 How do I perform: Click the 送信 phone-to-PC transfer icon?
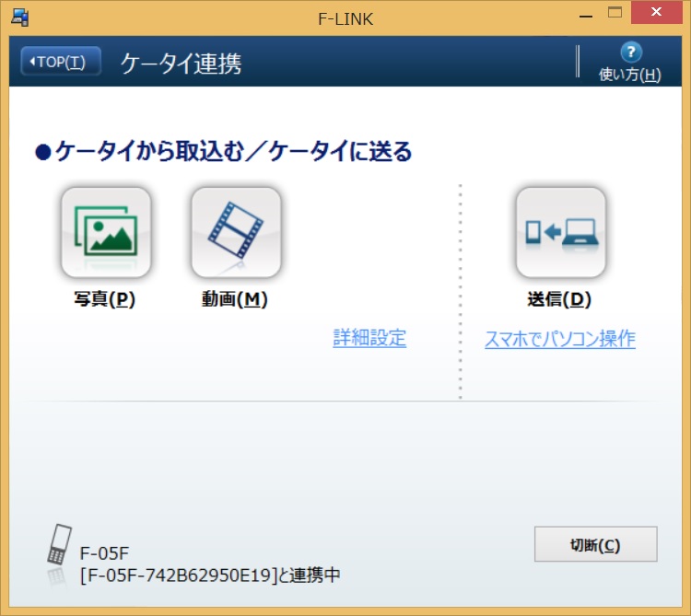pyautogui.click(x=560, y=233)
